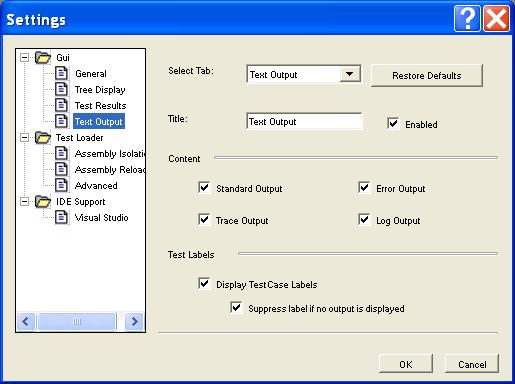Click the Restore Defaults button
515x384 pixels.
tap(427, 76)
